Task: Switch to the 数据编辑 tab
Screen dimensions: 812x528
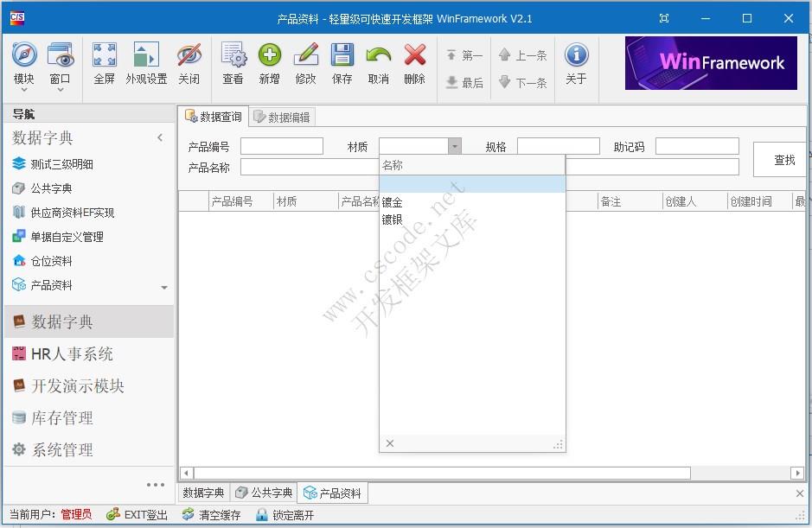Action: (x=284, y=117)
